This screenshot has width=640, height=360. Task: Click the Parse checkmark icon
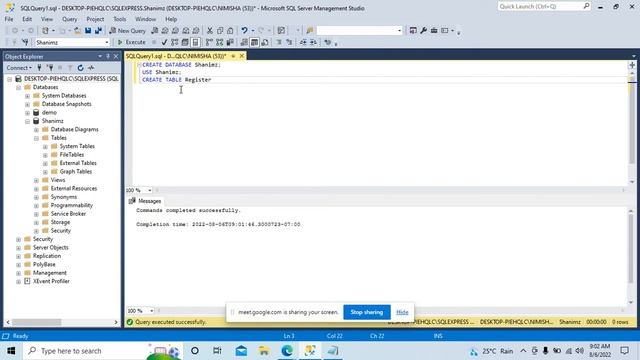tap(164, 42)
